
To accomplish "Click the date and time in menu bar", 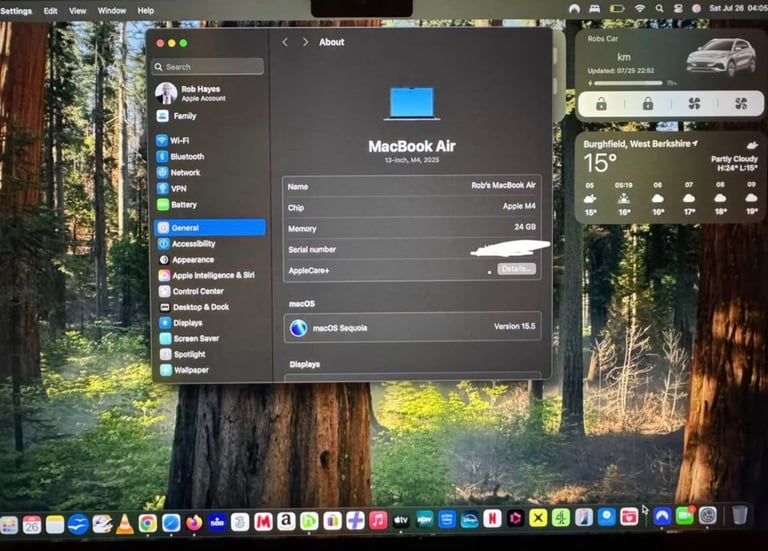I will pyautogui.click(x=738, y=8).
